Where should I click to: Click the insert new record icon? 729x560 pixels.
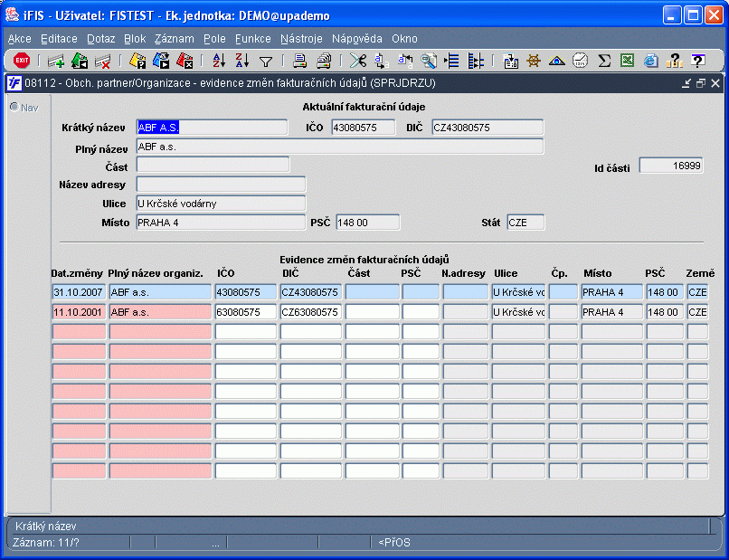(56, 61)
